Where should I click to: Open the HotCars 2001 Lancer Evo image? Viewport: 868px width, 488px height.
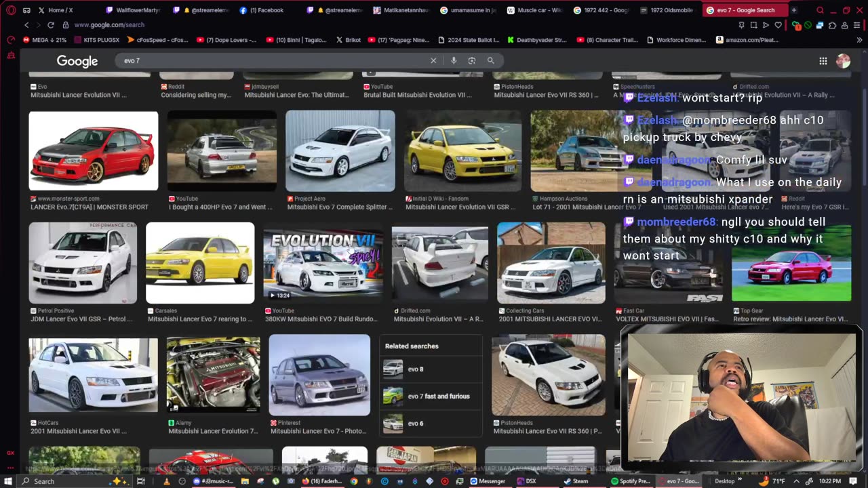pos(94,375)
